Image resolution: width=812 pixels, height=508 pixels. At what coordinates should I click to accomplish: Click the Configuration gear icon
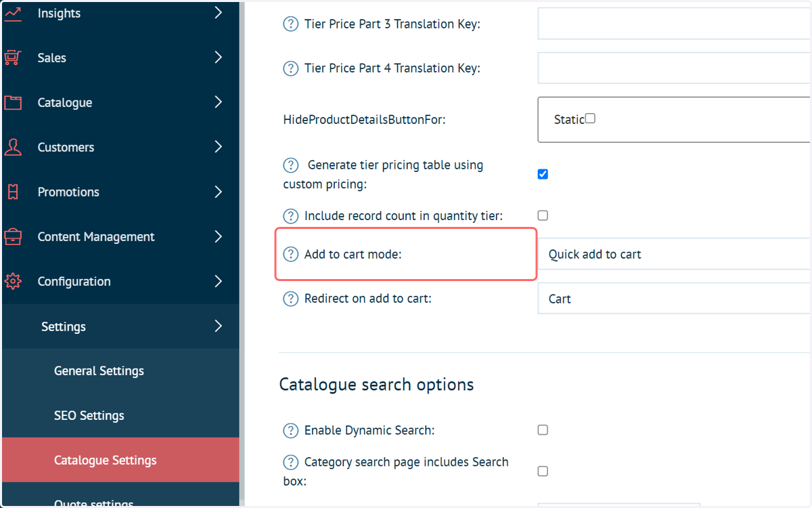13,282
